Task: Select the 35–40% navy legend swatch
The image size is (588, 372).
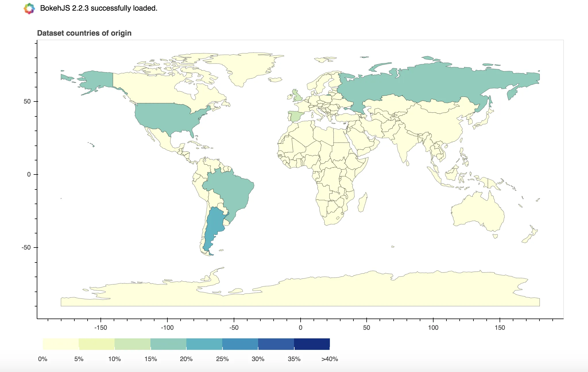Action: coord(312,344)
